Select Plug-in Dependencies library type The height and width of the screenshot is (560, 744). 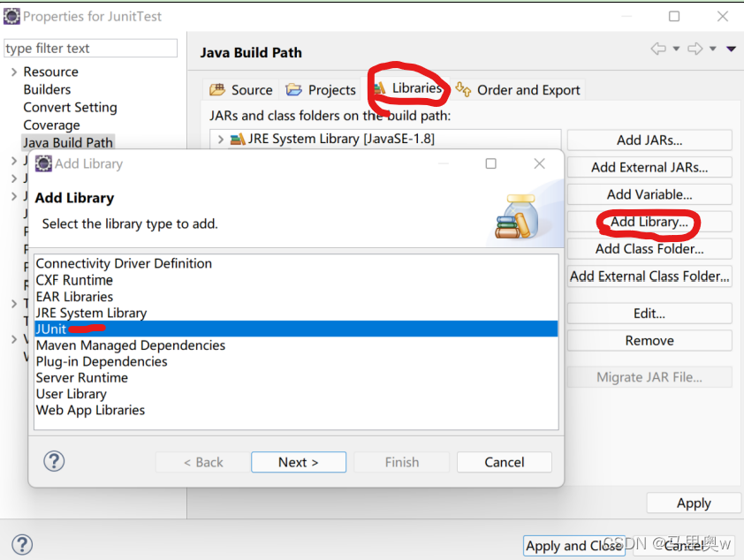pyautogui.click(x=102, y=361)
